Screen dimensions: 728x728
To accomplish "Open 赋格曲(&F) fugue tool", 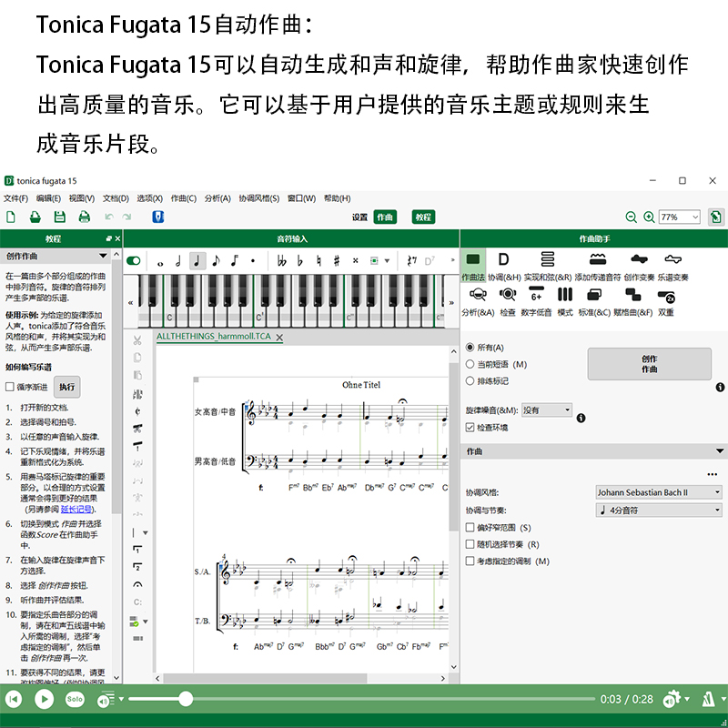I will point(632,302).
